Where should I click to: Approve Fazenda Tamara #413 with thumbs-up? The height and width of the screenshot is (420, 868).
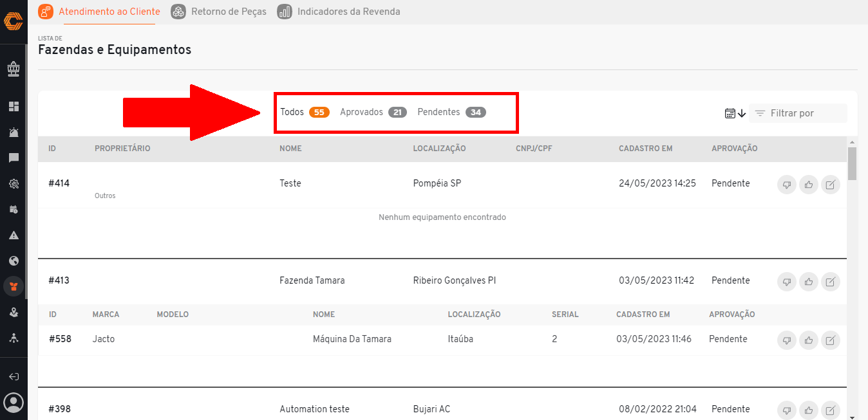point(809,282)
